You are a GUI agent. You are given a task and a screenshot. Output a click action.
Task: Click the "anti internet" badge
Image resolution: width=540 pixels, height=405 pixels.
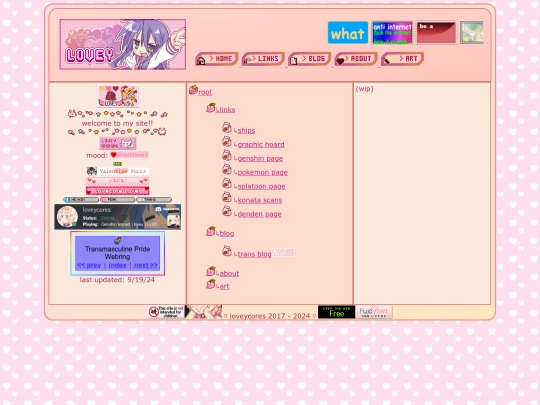pos(392,33)
